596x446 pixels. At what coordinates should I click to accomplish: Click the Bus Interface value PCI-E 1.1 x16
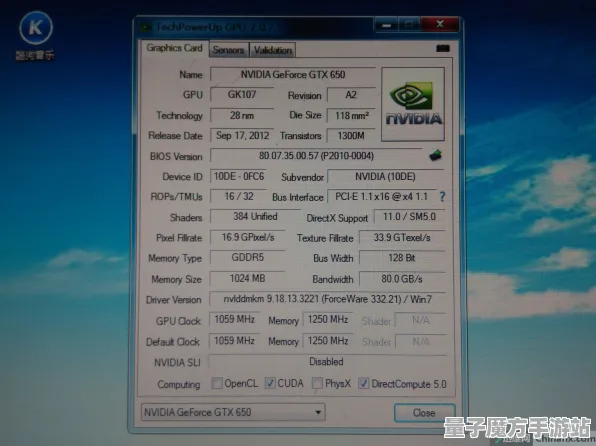[381, 197]
